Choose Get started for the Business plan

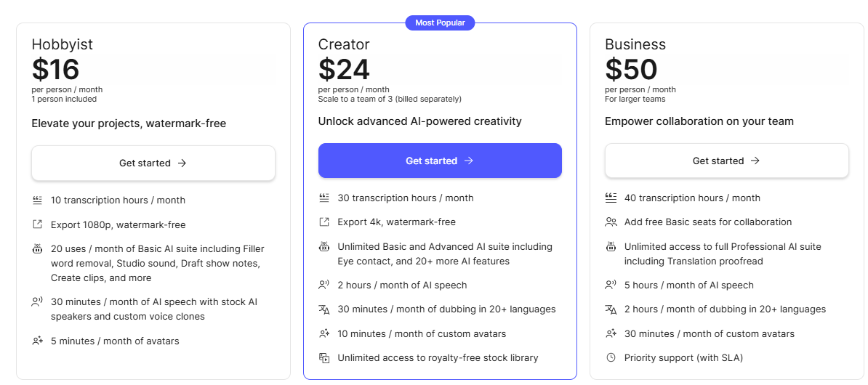(726, 161)
